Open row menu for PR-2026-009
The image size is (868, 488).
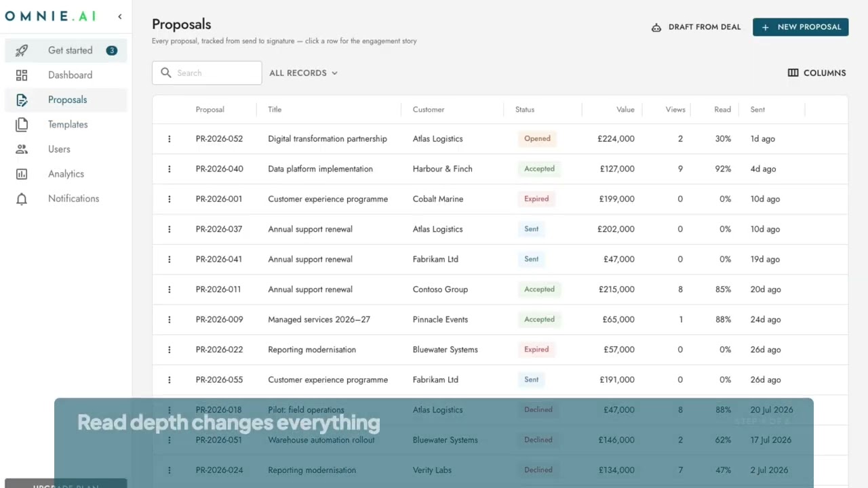pos(170,319)
